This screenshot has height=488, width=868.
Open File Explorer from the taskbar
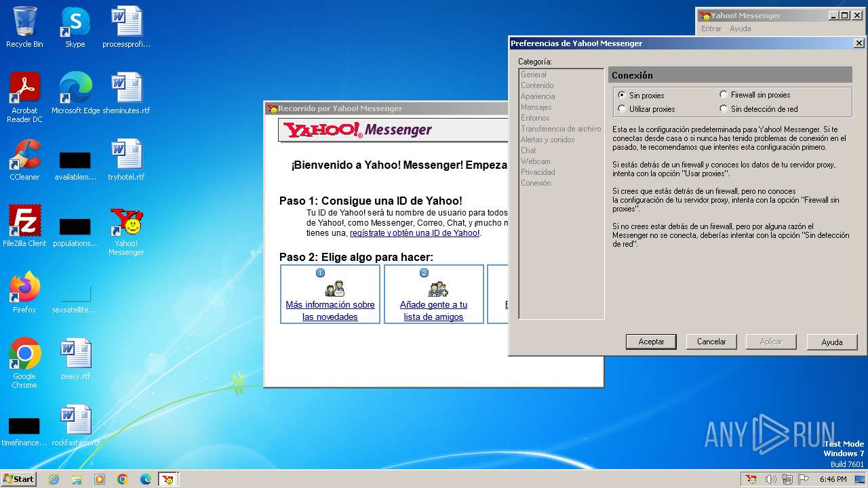tap(77, 479)
